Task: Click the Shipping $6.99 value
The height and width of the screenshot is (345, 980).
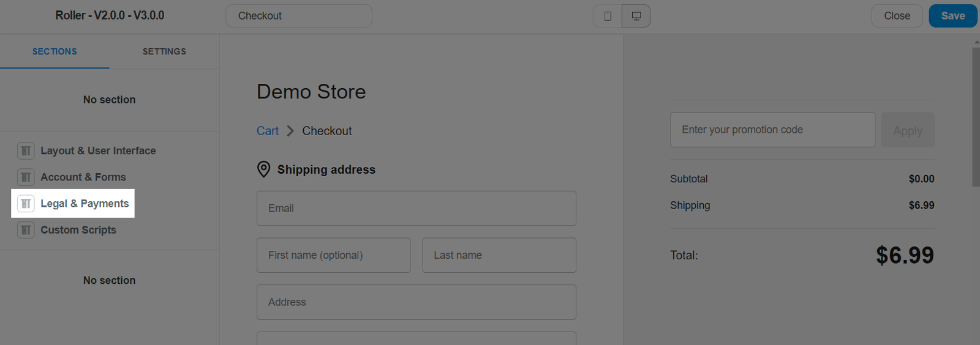Action: 921,206
